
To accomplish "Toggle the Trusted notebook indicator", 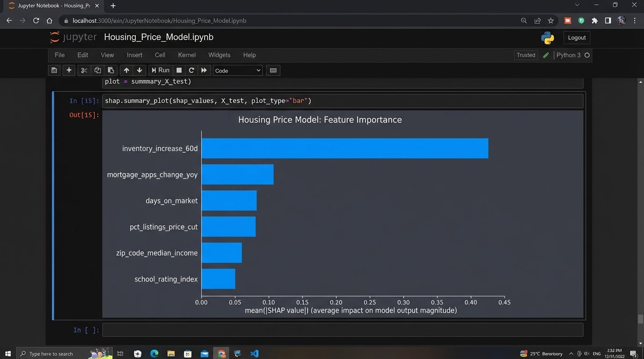I will (x=526, y=55).
